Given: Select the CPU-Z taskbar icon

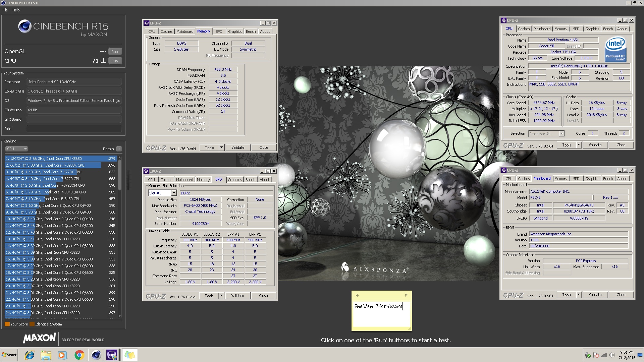Looking at the screenshot, I should (x=112, y=355).
